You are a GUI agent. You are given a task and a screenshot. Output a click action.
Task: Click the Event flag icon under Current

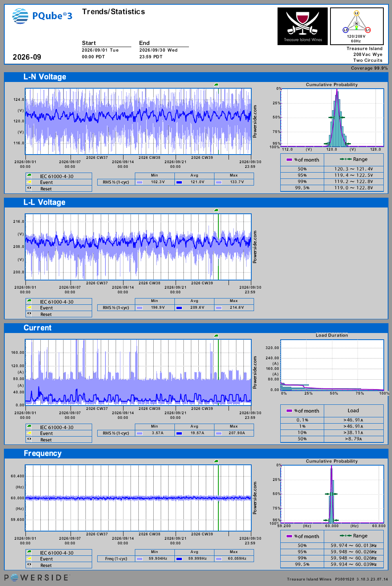tap(29, 433)
